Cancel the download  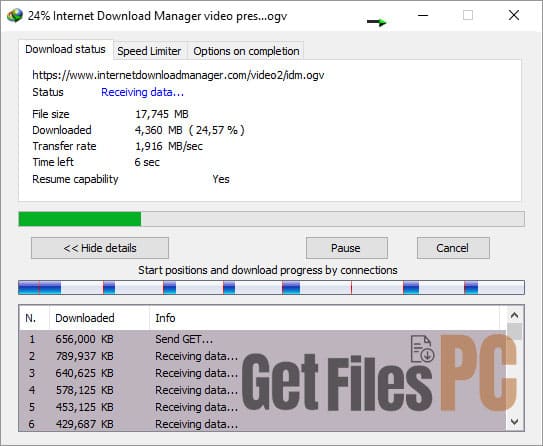tap(453, 248)
